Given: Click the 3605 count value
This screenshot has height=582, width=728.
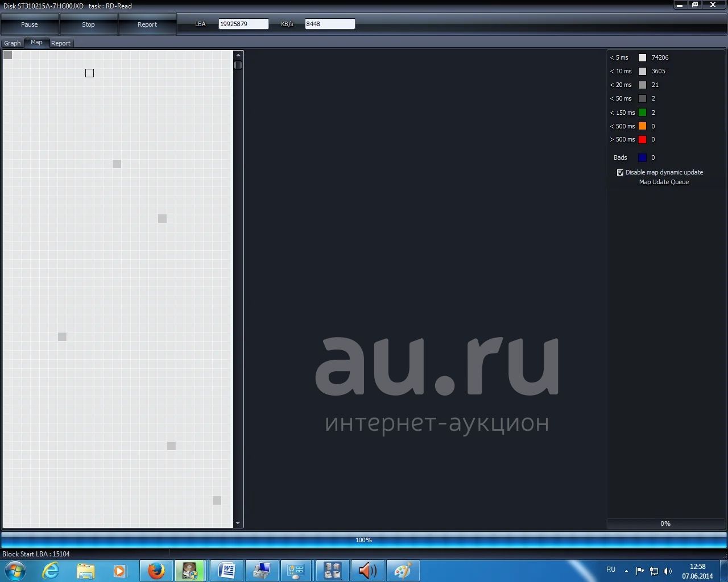Looking at the screenshot, I should 658,71.
